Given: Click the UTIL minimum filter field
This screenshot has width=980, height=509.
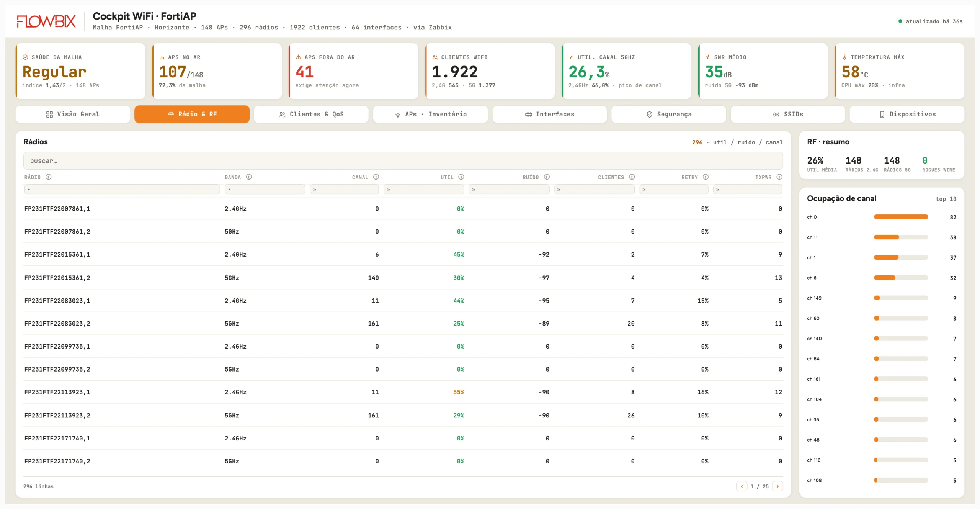Looking at the screenshot, I should tap(424, 189).
